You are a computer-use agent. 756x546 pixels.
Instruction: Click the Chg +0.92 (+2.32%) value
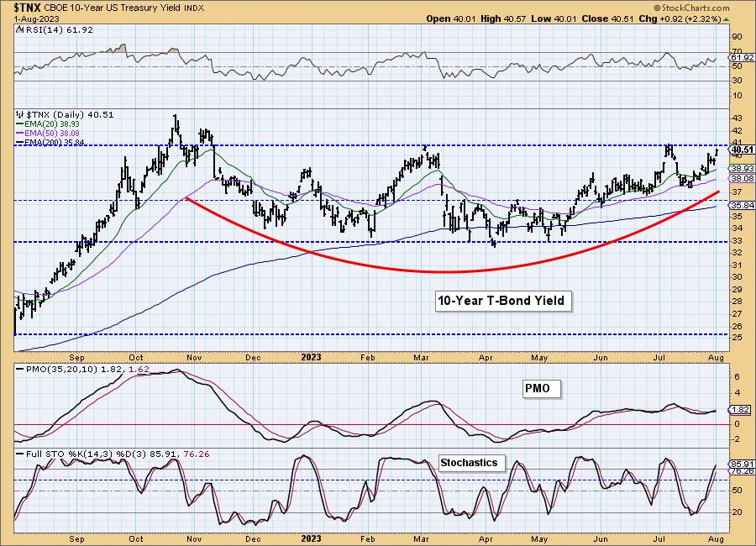[x=680, y=18]
